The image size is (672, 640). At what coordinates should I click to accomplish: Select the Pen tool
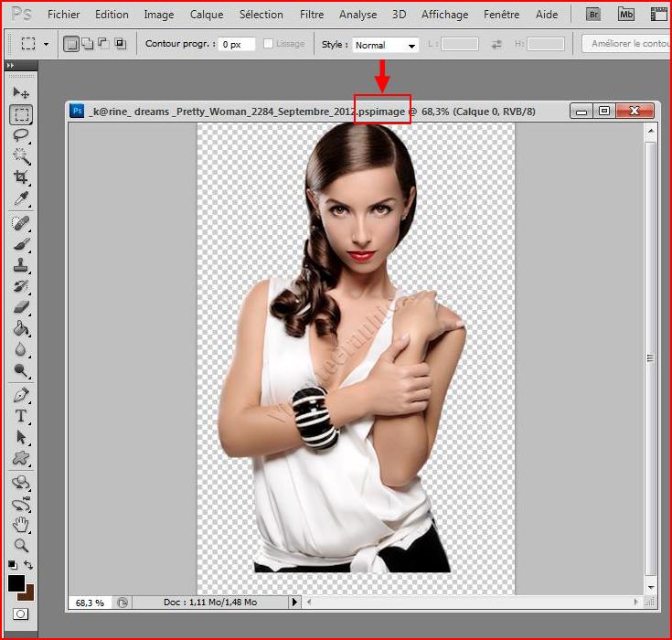tap(21, 395)
